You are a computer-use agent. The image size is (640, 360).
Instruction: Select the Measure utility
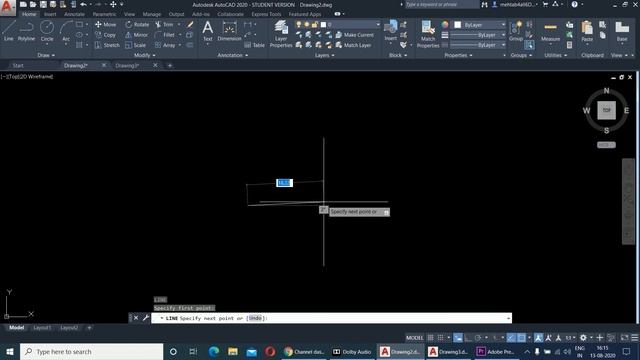551,32
